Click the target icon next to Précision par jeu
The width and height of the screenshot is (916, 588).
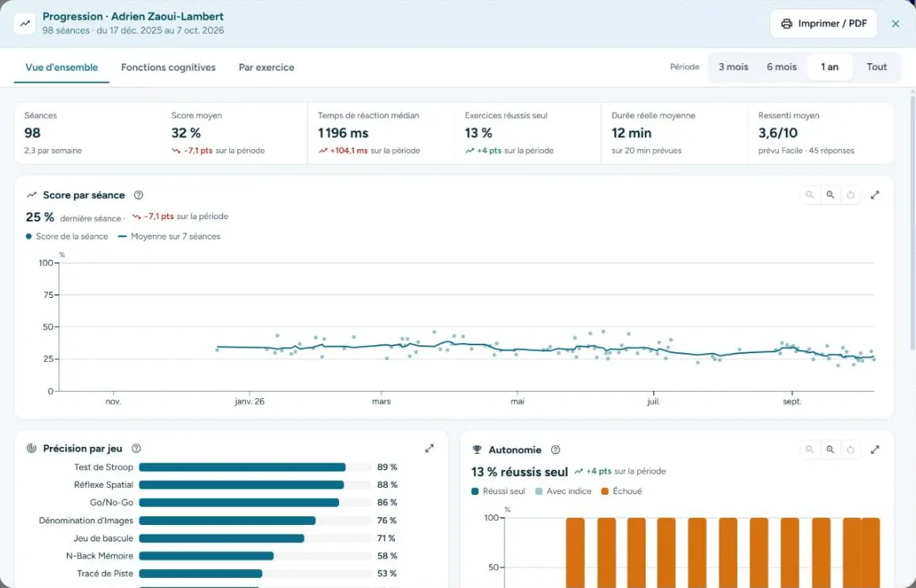pos(32,448)
